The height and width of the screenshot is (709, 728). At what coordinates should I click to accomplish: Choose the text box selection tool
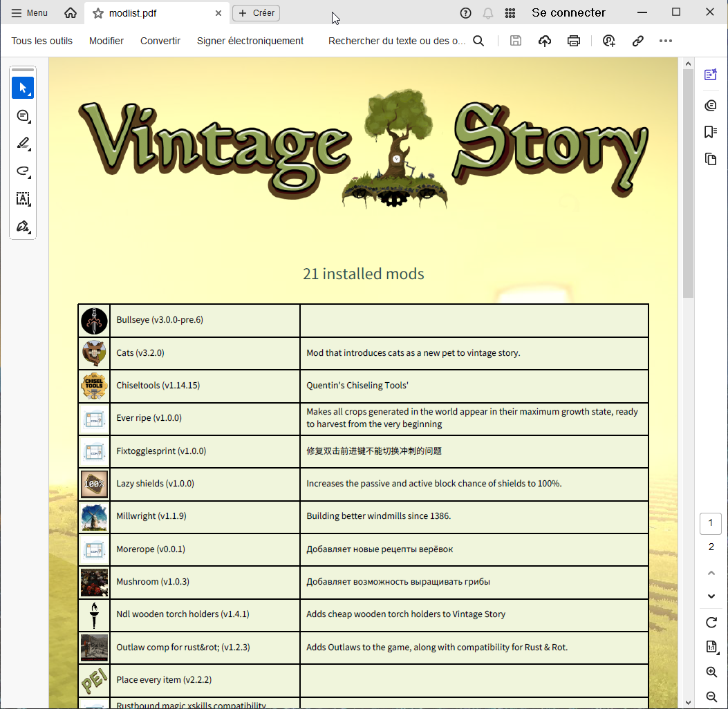[x=23, y=199]
